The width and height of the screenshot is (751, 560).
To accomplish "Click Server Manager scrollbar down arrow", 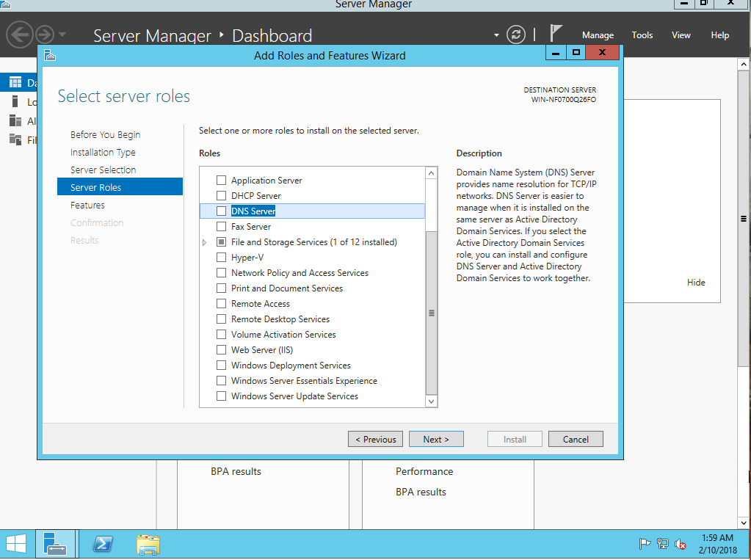I will [x=744, y=523].
